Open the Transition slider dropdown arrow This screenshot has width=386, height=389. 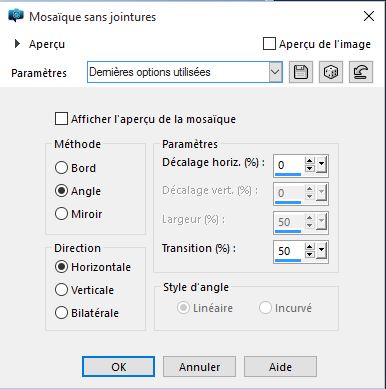pyautogui.click(x=321, y=251)
